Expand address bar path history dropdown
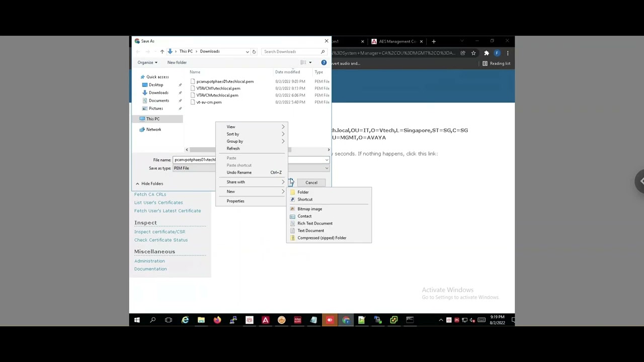644x362 pixels. coord(247,51)
